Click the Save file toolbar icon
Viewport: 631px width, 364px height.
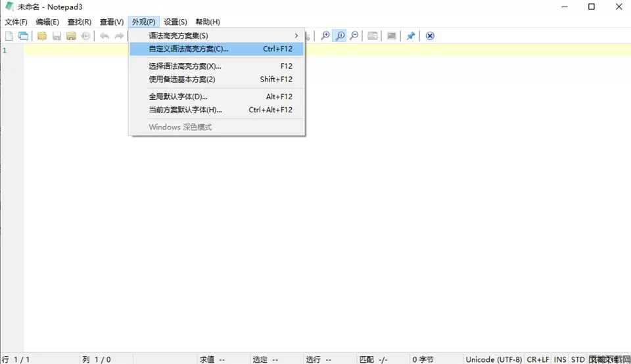57,35
